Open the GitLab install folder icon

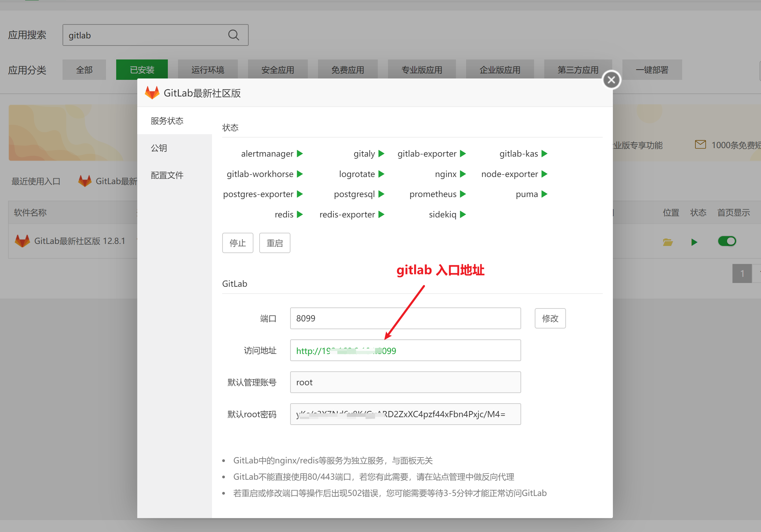[668, 242]
